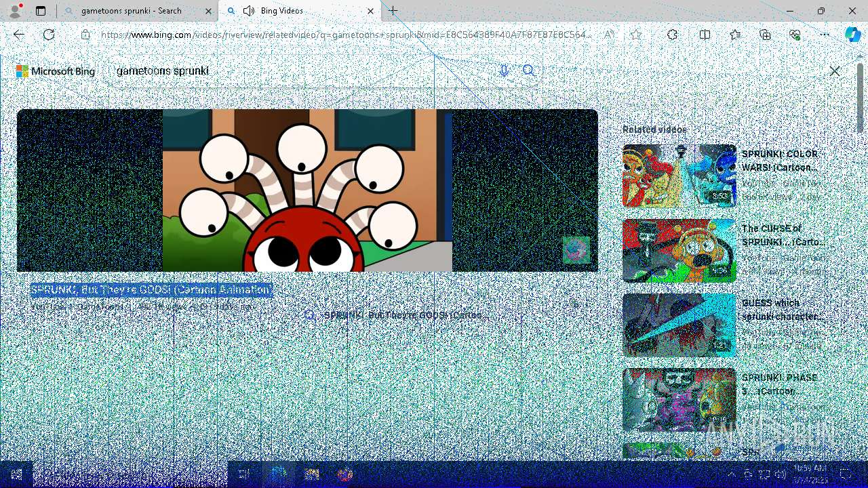868x488 pixels.
Task: Go to Microsoft Bing home logo
Action: tap(56, 71)
